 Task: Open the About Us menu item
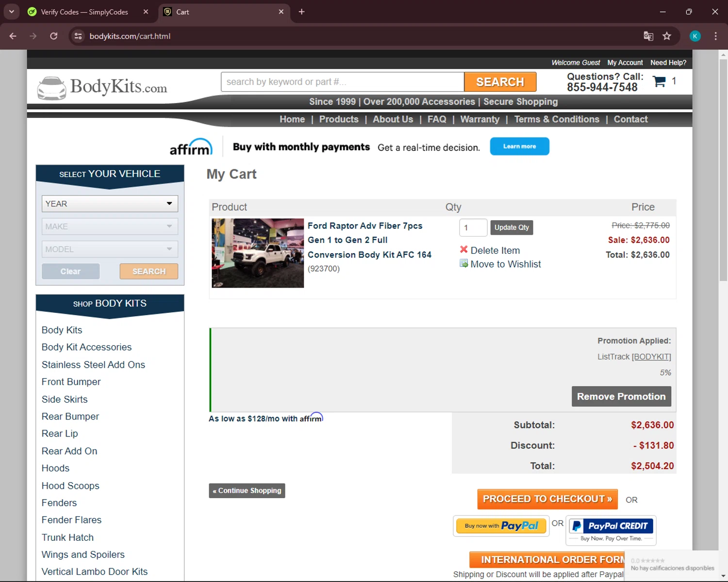(393, 119)
